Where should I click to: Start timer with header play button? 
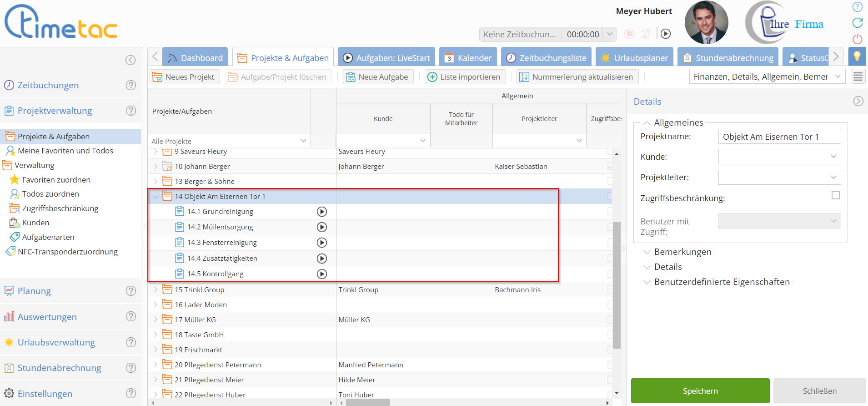[x=666, y=34]
